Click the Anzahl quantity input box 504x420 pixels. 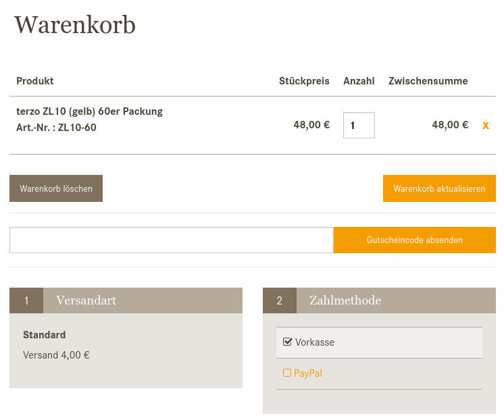pos(359,125)
